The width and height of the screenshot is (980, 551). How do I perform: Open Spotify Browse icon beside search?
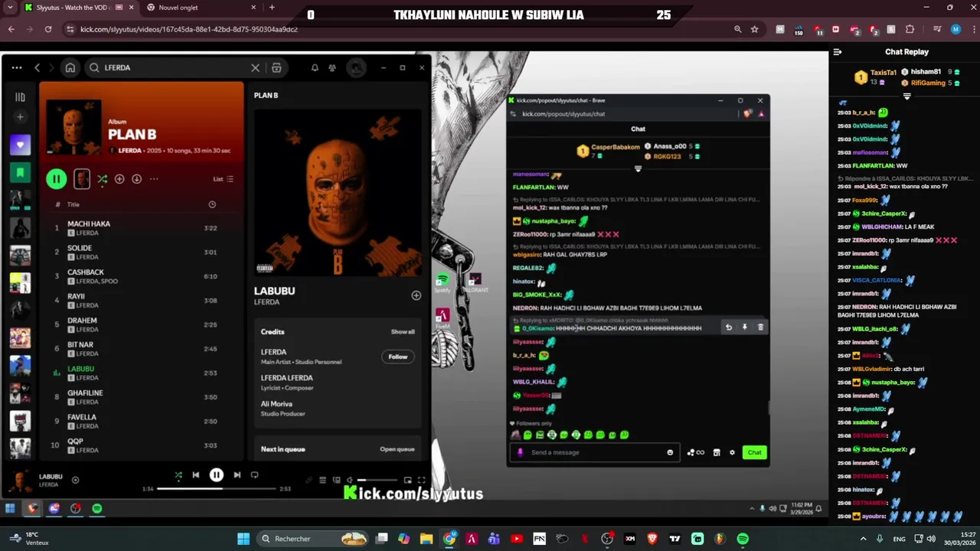[276, 67]
